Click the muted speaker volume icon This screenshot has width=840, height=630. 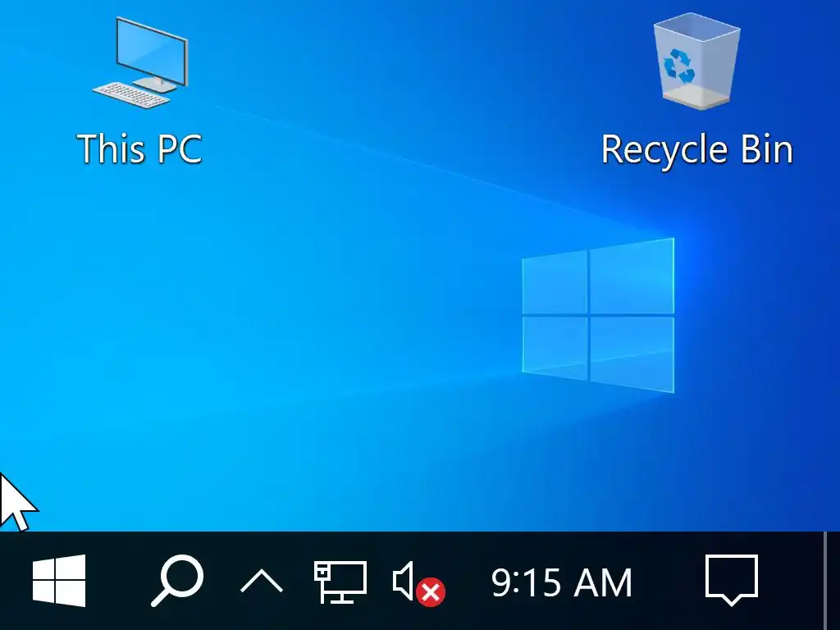pyautogui.click(x=419, y=584)
